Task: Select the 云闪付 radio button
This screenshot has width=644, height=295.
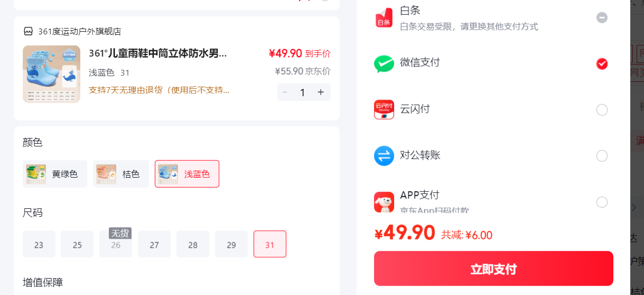Action: (x=602, y=110)
